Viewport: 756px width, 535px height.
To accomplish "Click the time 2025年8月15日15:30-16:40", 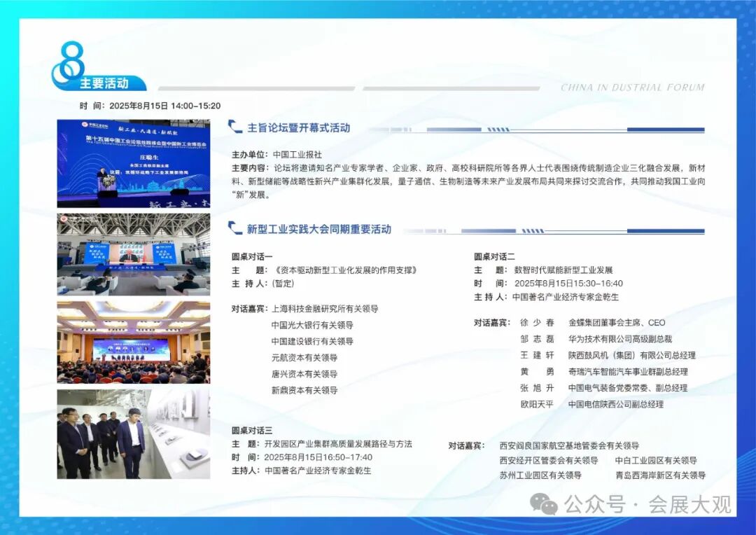I will (568, 284).
